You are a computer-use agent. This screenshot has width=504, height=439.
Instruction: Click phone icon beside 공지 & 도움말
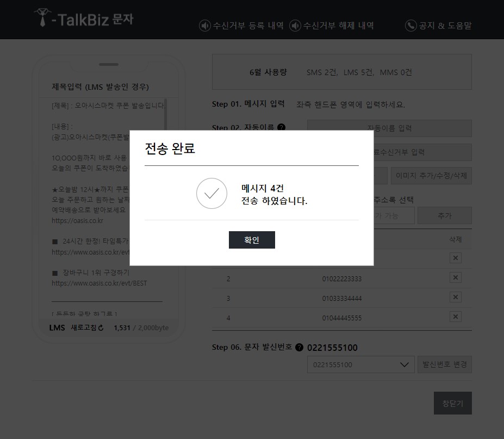(411, 26)
